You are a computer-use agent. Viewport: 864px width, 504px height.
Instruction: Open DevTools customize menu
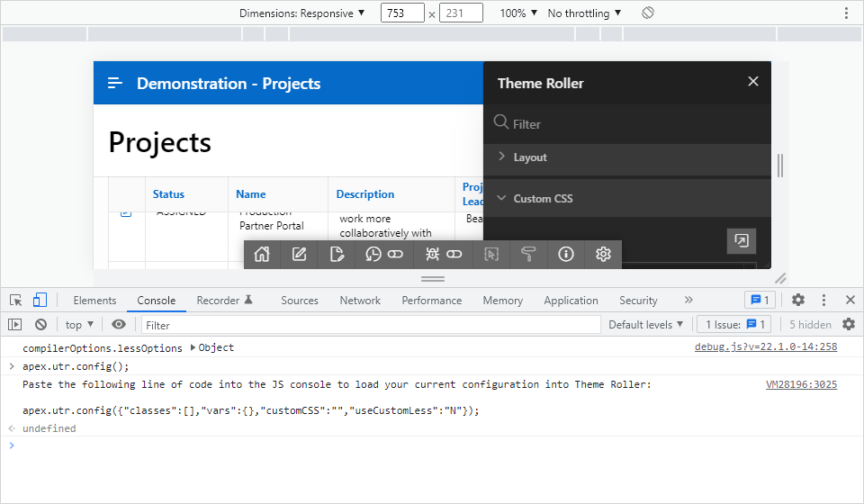pos(823,300)
